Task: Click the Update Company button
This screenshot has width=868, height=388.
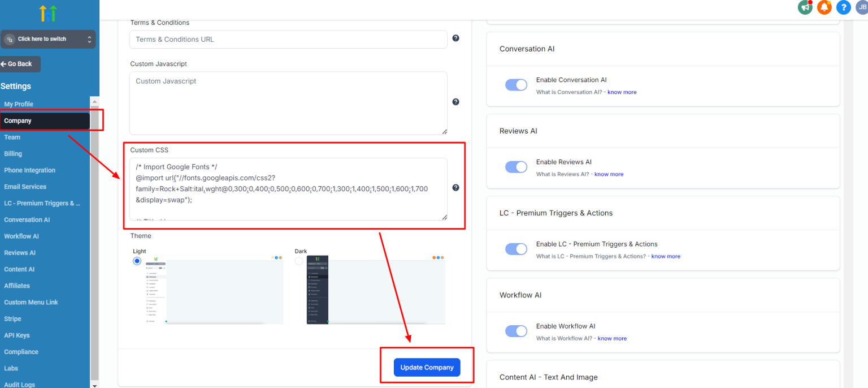Action: click(x=427, y=367)
